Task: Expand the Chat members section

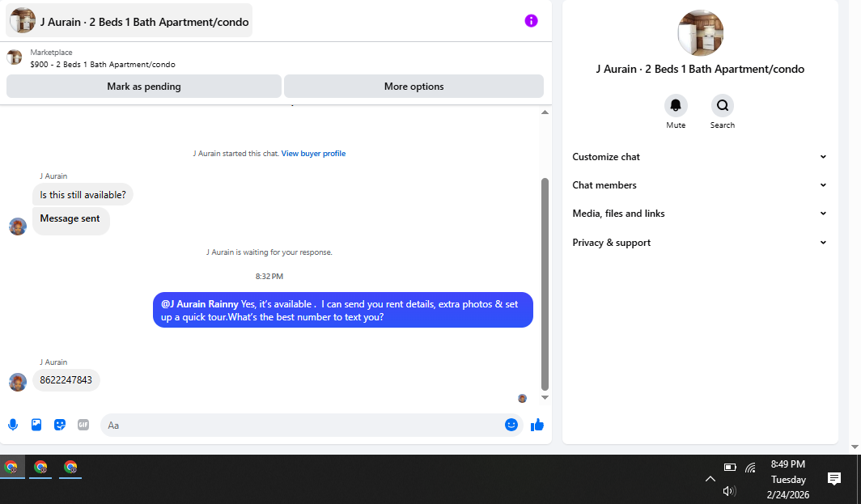Action: [699, 185]
